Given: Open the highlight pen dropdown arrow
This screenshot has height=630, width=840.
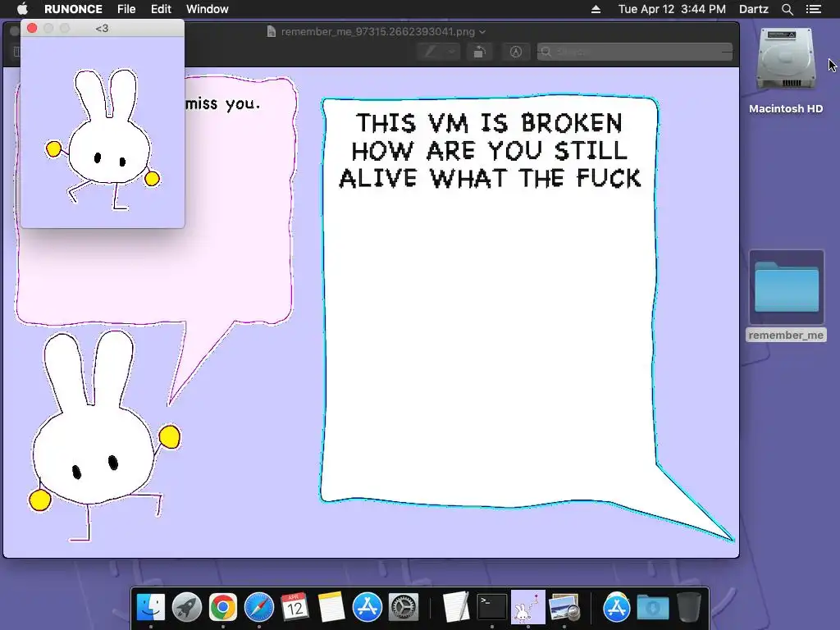Looking at the screenshot, I should [452, 52].
